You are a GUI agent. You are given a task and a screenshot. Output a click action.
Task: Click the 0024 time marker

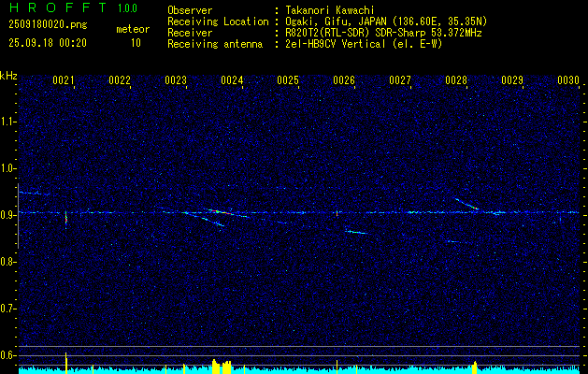[232, 80]
